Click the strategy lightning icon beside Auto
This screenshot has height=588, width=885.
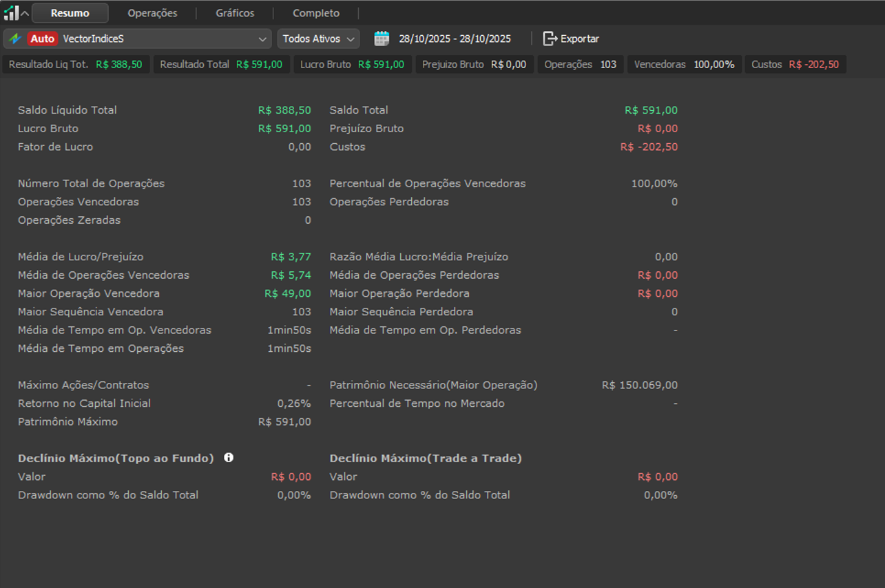(x=15, y=39)
